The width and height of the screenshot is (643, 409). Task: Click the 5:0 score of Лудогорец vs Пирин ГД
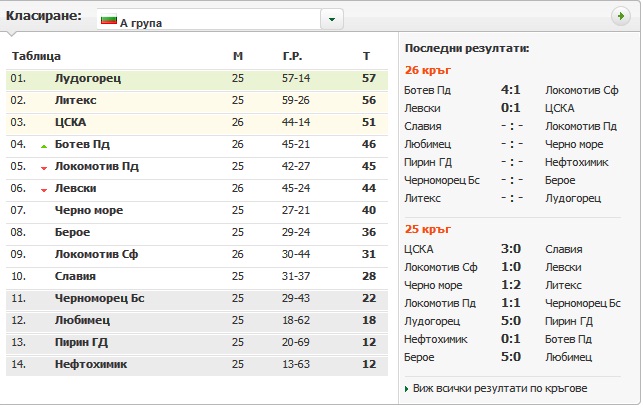pos(511,321)
